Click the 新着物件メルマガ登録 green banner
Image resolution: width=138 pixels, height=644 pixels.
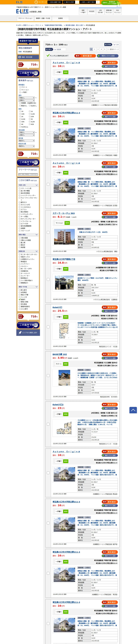pos(110,3)
